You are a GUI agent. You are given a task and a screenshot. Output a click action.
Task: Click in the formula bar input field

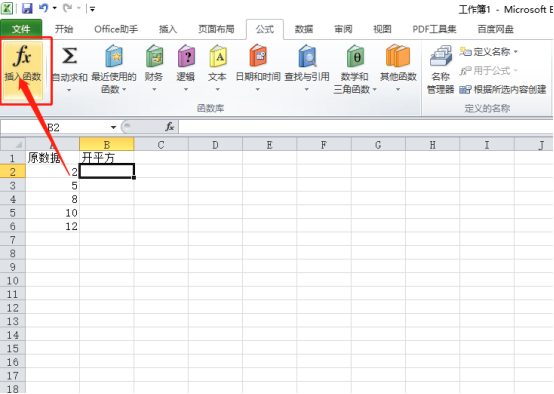pyautogui.click(x=365, y=127)
